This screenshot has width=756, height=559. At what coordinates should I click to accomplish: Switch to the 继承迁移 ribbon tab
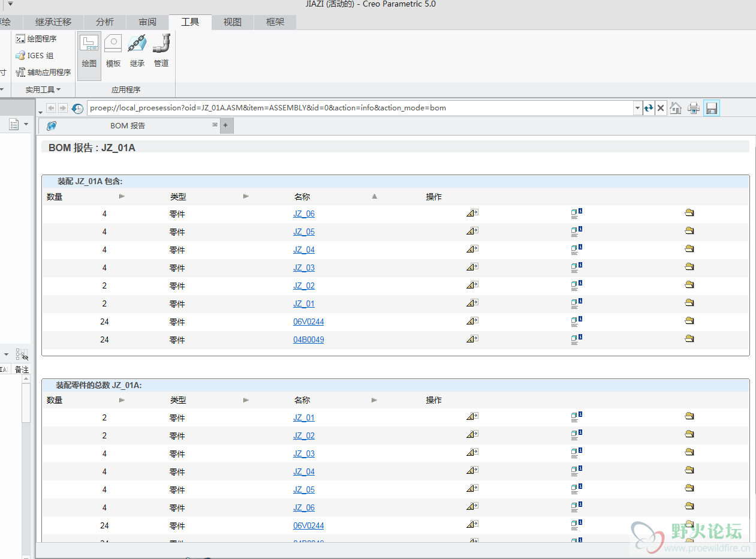[53, 22]
